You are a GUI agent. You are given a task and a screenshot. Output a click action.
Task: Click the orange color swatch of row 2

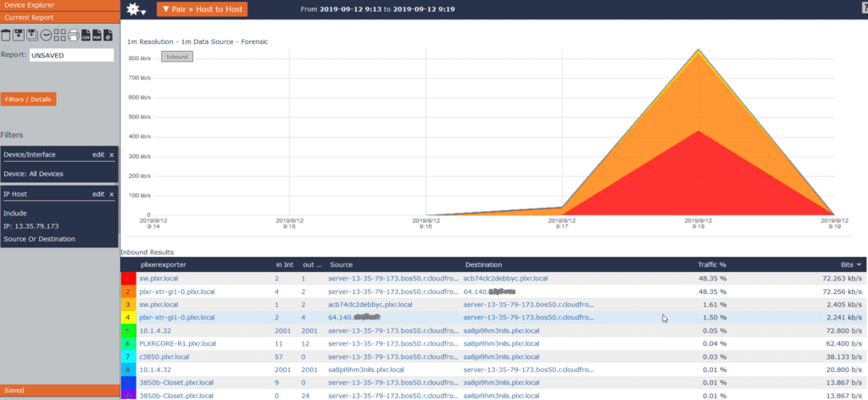click(x=127, y=291)
